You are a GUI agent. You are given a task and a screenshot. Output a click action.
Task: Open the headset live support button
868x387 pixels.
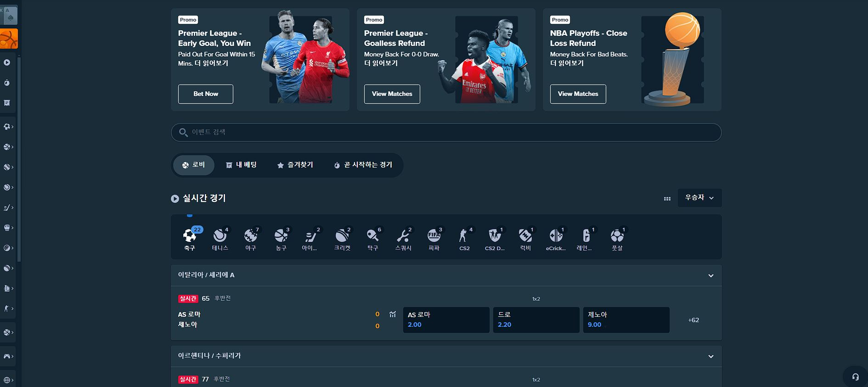[855, 377]
